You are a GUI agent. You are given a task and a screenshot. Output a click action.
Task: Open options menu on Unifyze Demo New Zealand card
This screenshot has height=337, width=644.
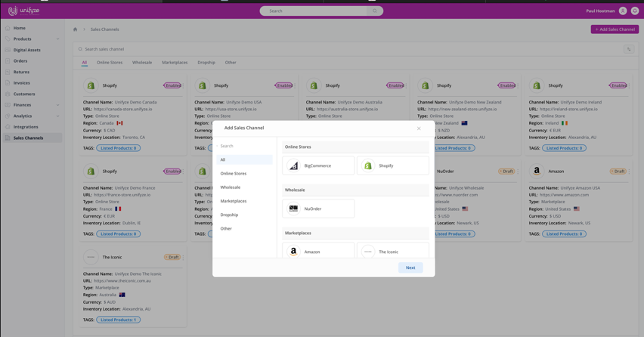[x=518, y=86]
